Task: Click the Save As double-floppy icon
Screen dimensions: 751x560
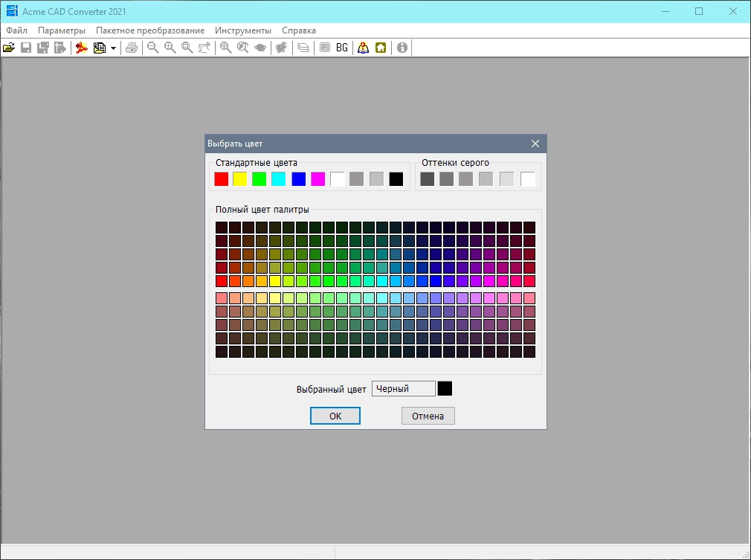Action: [x=43, y=48]
